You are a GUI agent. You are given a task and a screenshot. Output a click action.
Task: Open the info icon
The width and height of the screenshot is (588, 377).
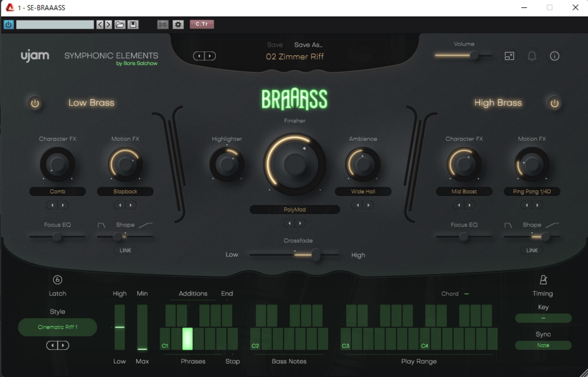pyautogui.click(x=554, y=56)
